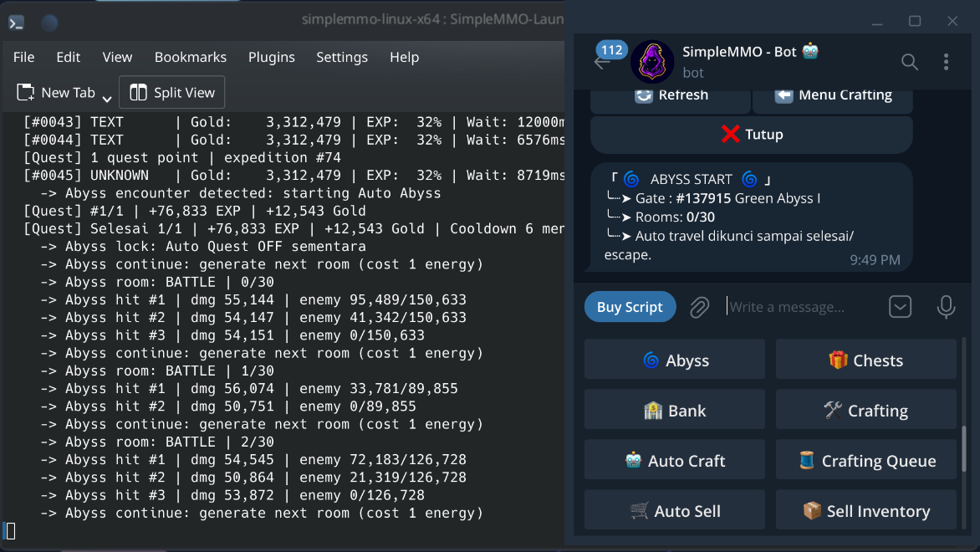Click the Crafting Queue keyboard button
This screenshot has height=552, width=980.
click(x=865, y=459)
